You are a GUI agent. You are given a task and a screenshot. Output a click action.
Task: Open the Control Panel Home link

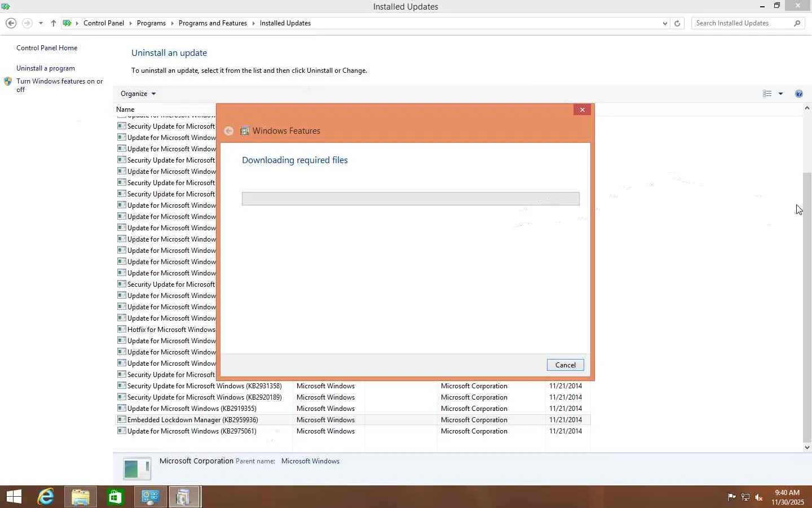(47, 48)
